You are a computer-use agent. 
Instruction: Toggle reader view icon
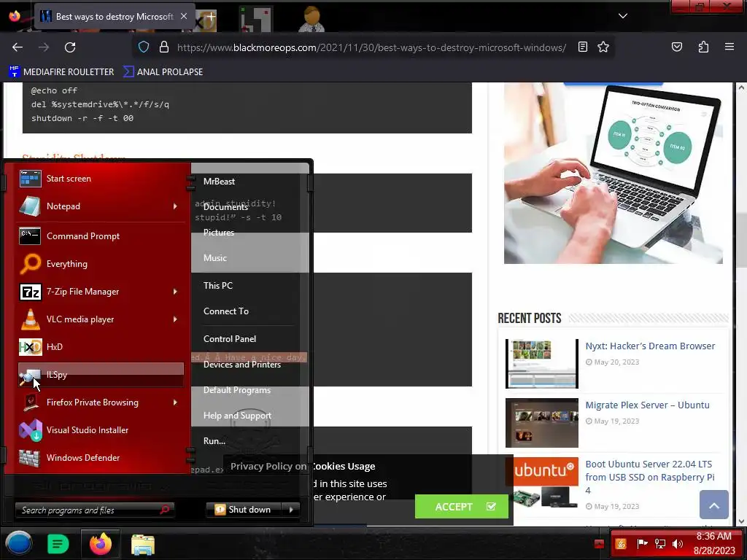point(582,47)
